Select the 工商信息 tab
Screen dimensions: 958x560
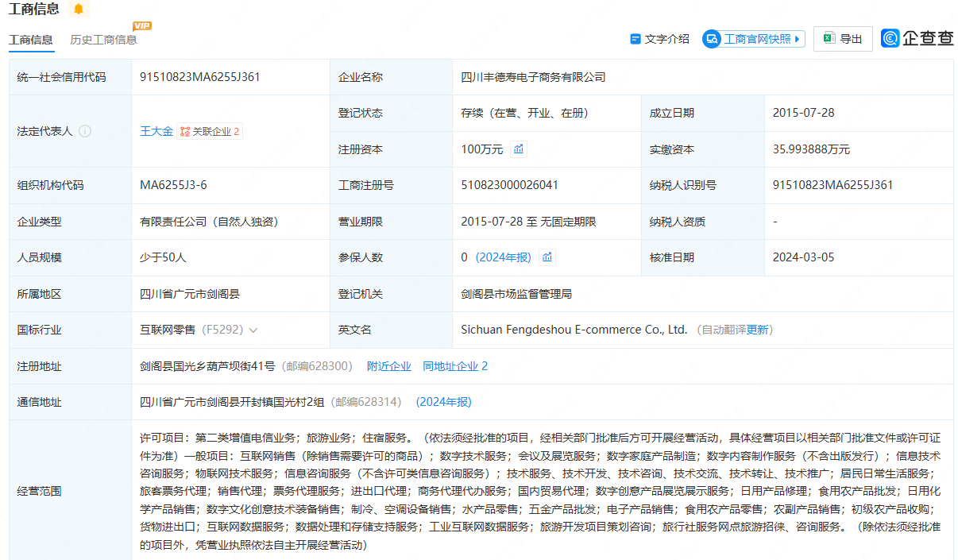pyautogui.click(x=31, y=40)
